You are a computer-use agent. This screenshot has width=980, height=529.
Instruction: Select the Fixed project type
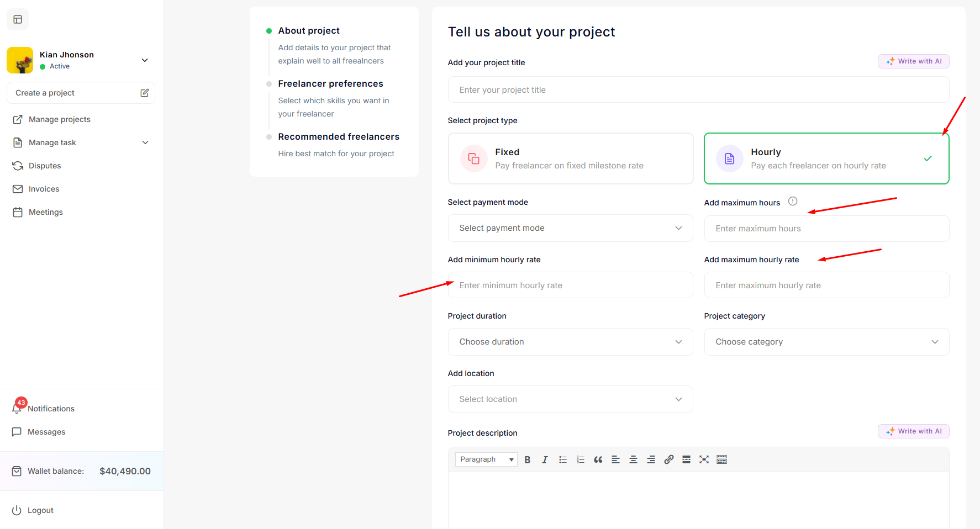click(570, 158)
